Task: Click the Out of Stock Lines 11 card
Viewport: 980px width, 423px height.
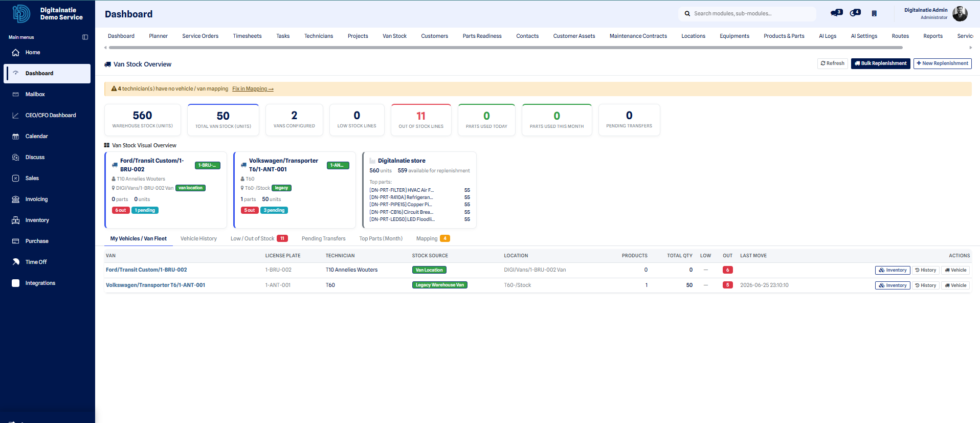Action: (x=421, y=120)
